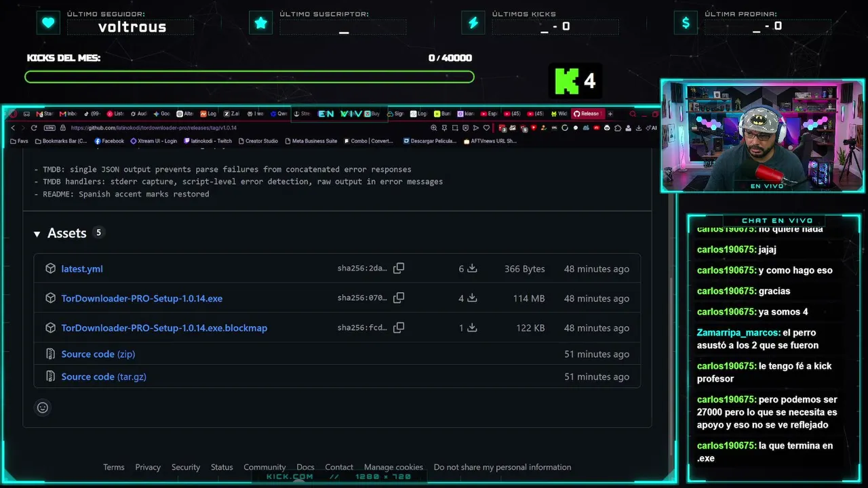The image size is (868, 488).
Task: Open the Bookmarks Bar folder
Action: click(x=61, y=141)
